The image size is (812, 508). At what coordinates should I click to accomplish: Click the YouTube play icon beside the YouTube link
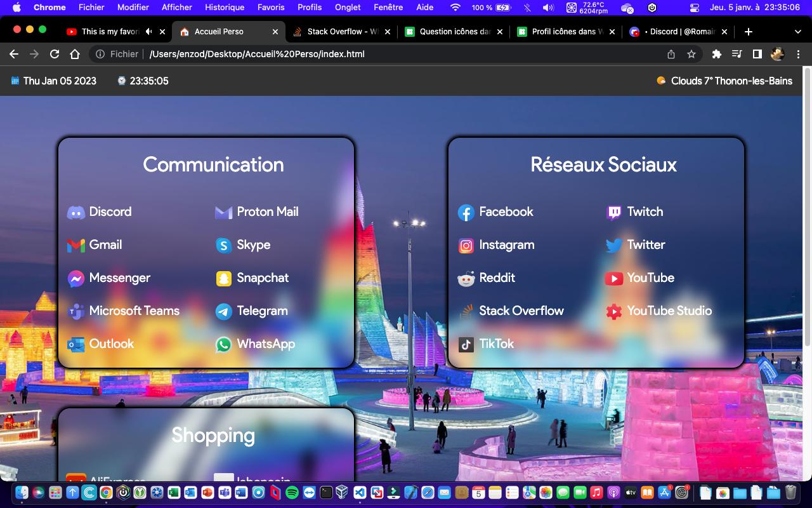614,278
